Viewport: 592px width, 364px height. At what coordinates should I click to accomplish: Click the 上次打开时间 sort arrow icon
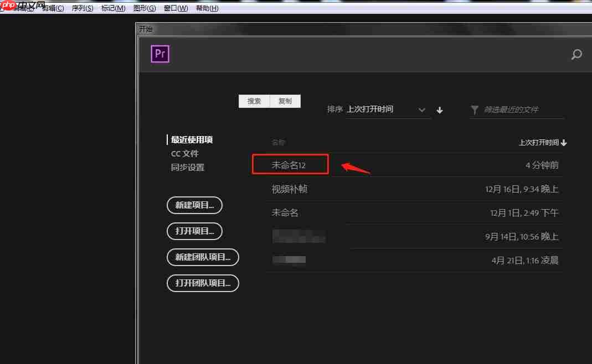[x=564, y=142]
